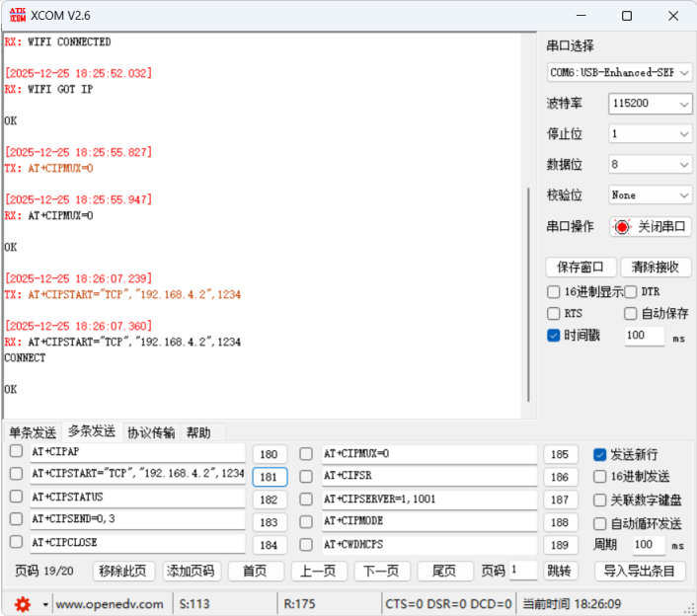Viewport: 697px width, 616px height.
Task: Send AT+CWDHCPS with button 189
Action: tap(560, 545)
